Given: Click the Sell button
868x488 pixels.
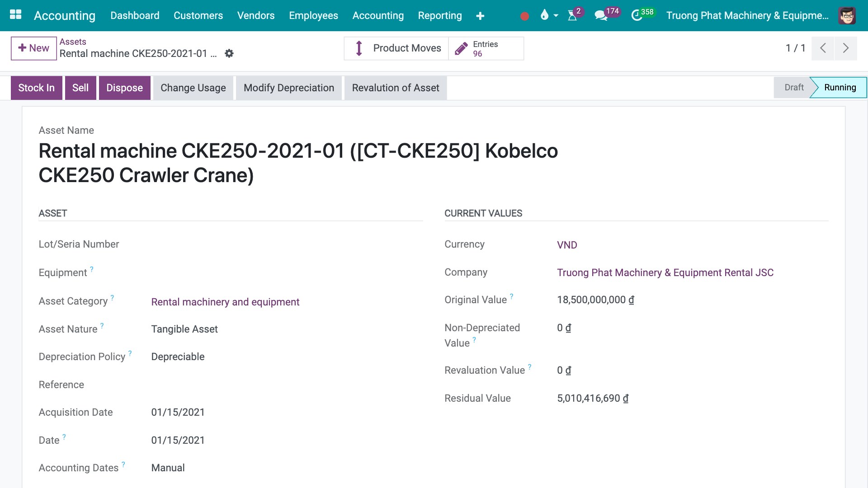Looking at the screenshot, I should pos(80,88).
